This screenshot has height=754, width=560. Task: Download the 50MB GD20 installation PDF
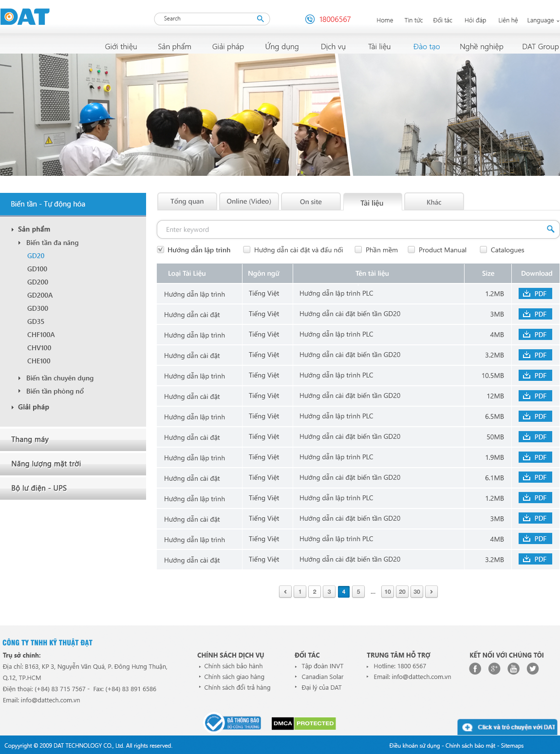(x=535, y=437)
